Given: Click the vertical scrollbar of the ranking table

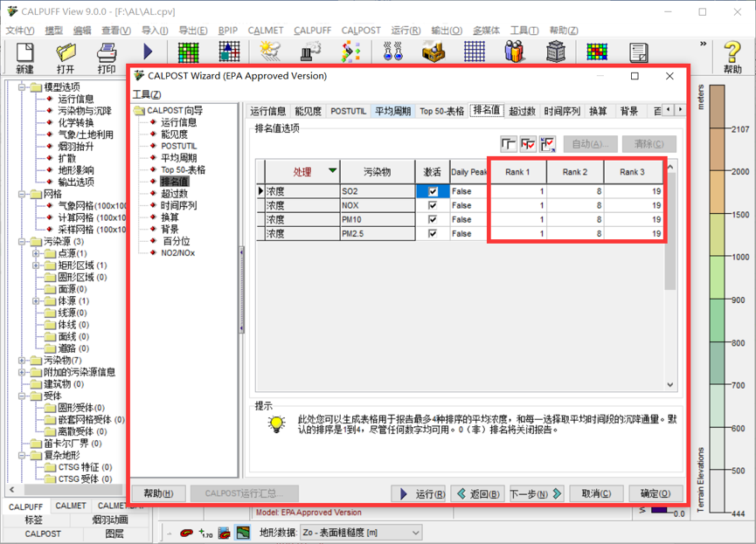Looking at the screenshot, I should coord(670,276).
